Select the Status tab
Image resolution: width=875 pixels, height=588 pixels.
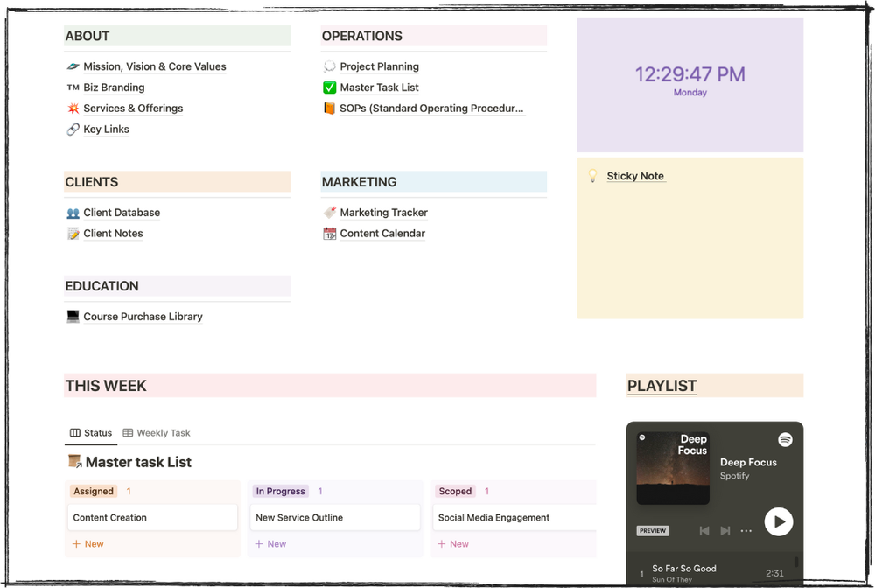91,432
